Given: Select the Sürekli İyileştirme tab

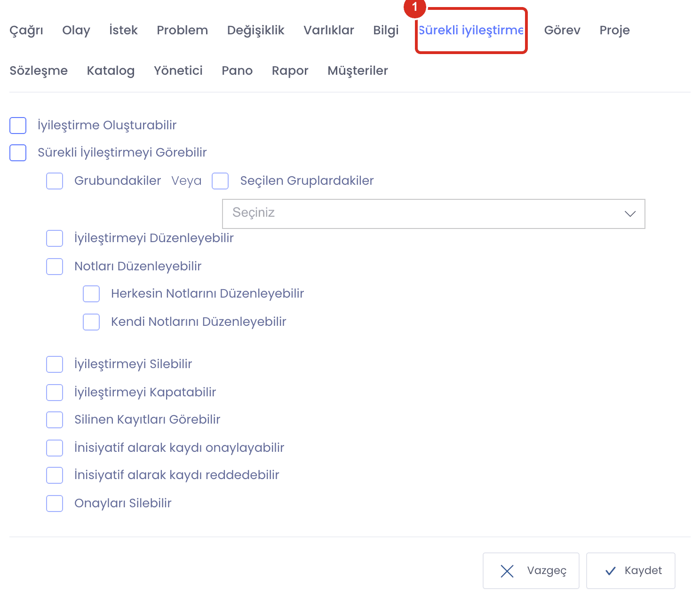Looking at the screenshot, I should [471, 31].
